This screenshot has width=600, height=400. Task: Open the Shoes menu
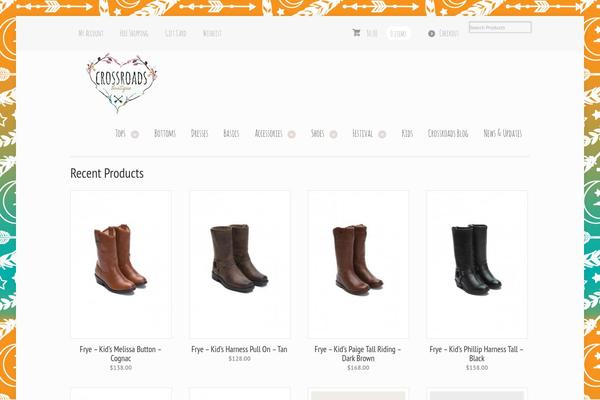point(318,133)
